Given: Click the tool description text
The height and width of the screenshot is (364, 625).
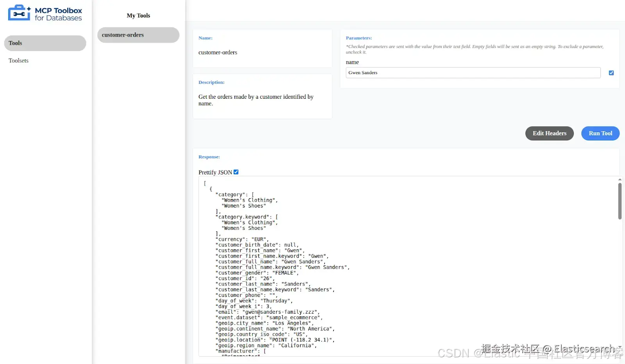Looking at the screenshot, I should pos(255,100).
